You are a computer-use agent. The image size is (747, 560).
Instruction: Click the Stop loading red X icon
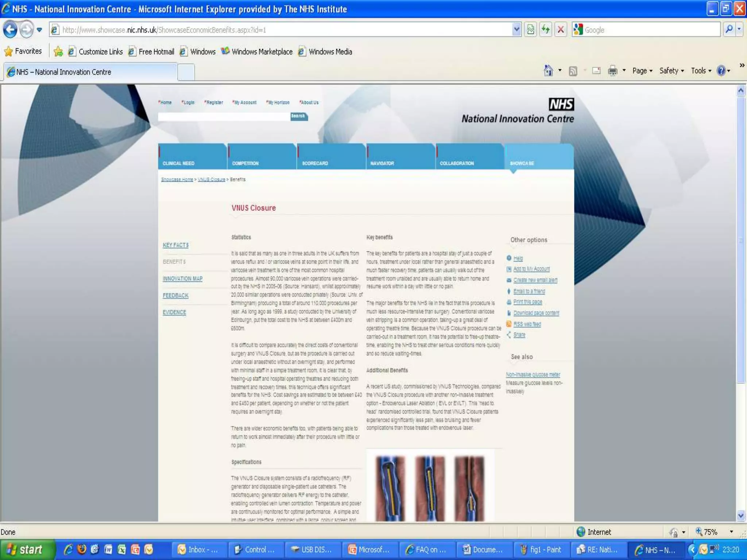click(561, 30)
